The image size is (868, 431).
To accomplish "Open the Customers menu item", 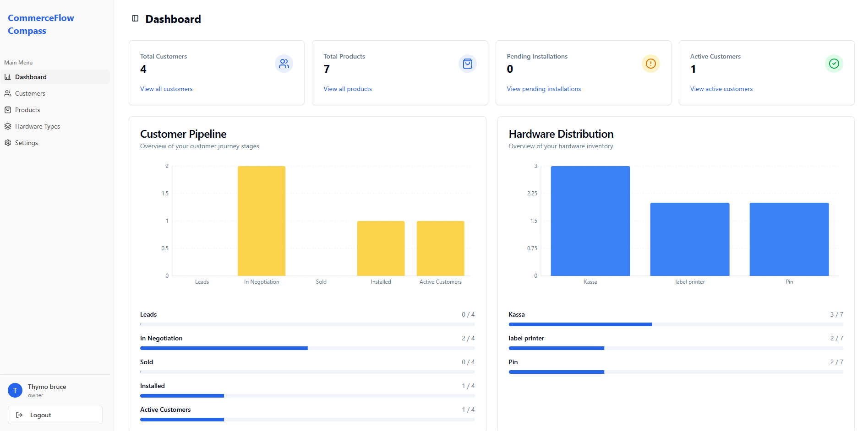I will click(x=30, y=93).
